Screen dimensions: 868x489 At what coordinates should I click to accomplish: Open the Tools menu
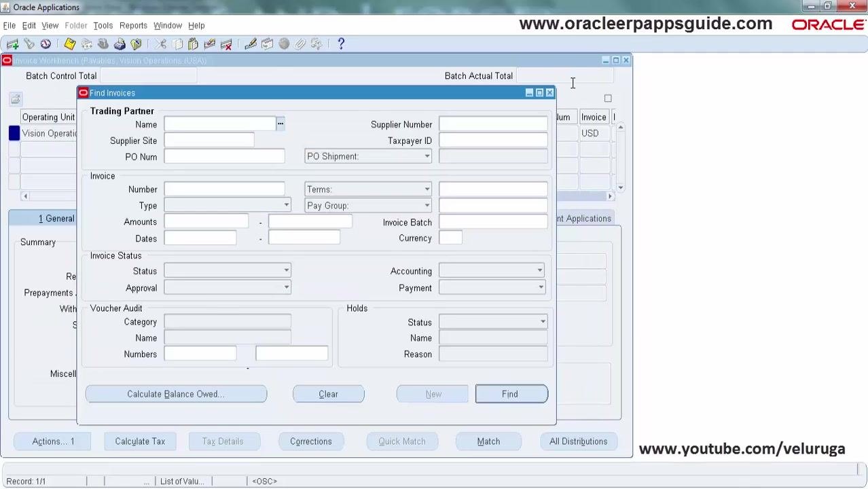(103, 26)
